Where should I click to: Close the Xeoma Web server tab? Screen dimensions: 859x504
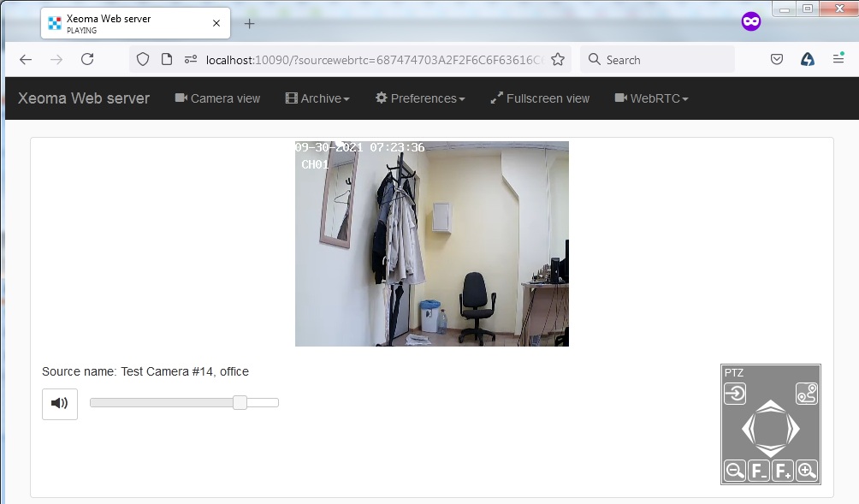tap(216, 23)
